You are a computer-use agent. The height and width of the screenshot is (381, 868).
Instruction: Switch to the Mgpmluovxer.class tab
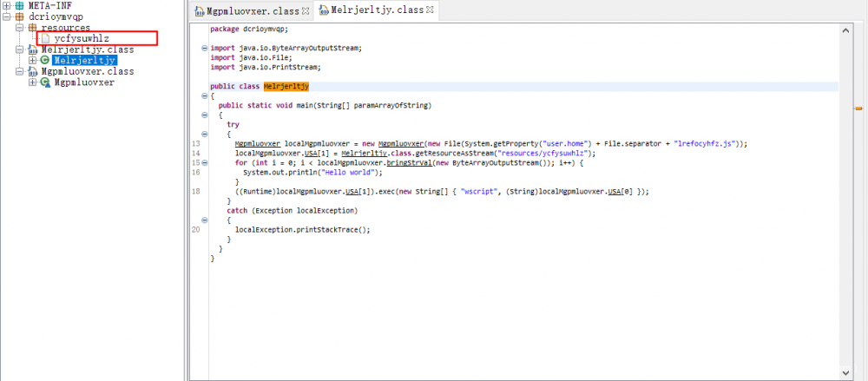click(252, 11)
